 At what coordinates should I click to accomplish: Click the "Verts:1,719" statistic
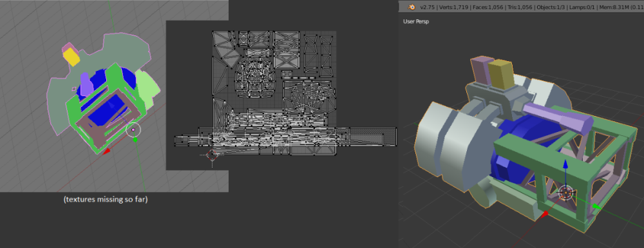[x=453, y=7]
